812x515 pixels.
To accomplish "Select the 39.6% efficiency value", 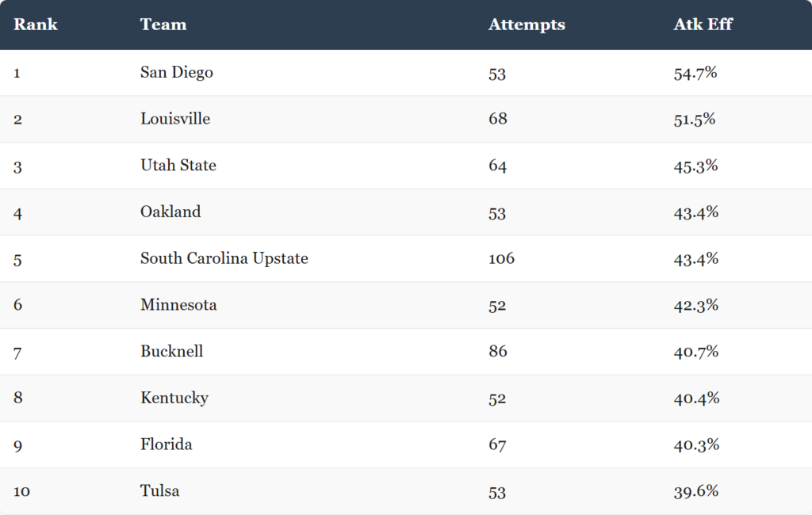I will (696, 491).
